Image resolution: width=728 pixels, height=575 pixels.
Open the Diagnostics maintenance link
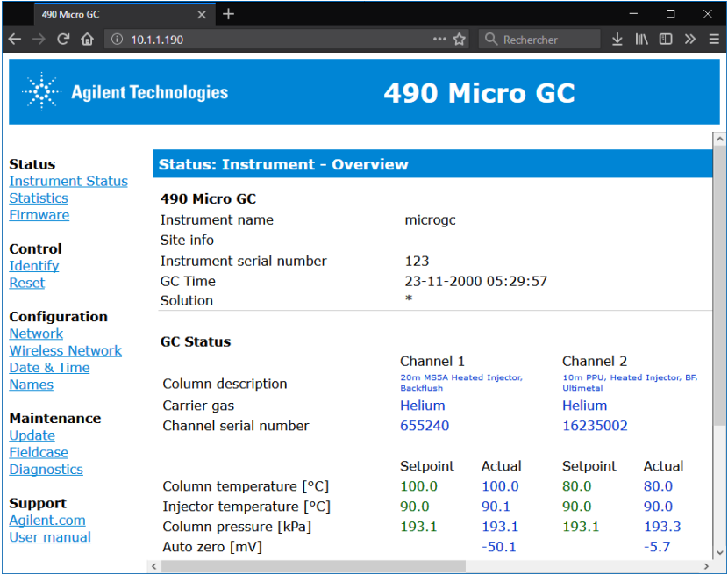click(x=46, y=469)
